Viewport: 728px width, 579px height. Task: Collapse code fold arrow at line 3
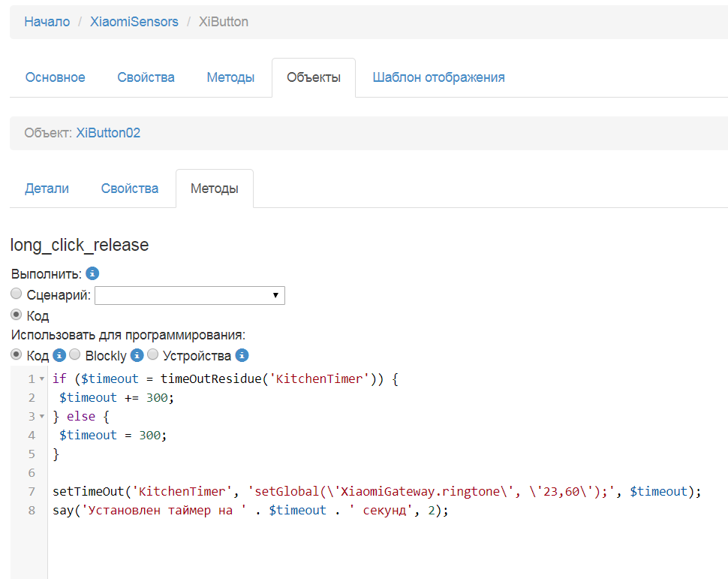[41, 417]
